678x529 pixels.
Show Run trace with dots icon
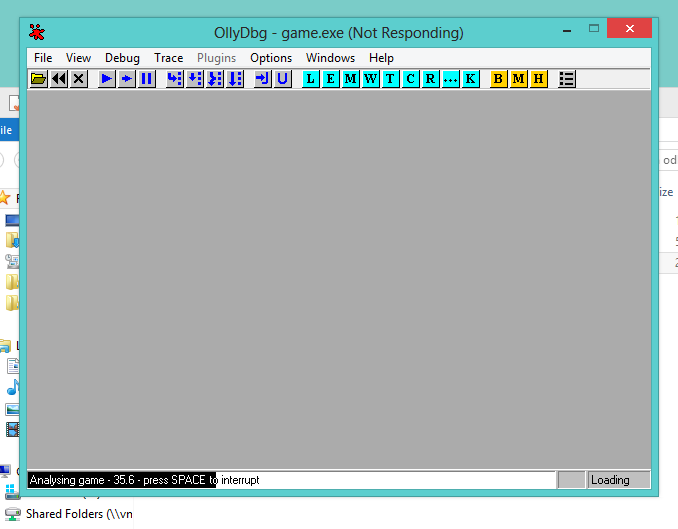pos(450,79)
